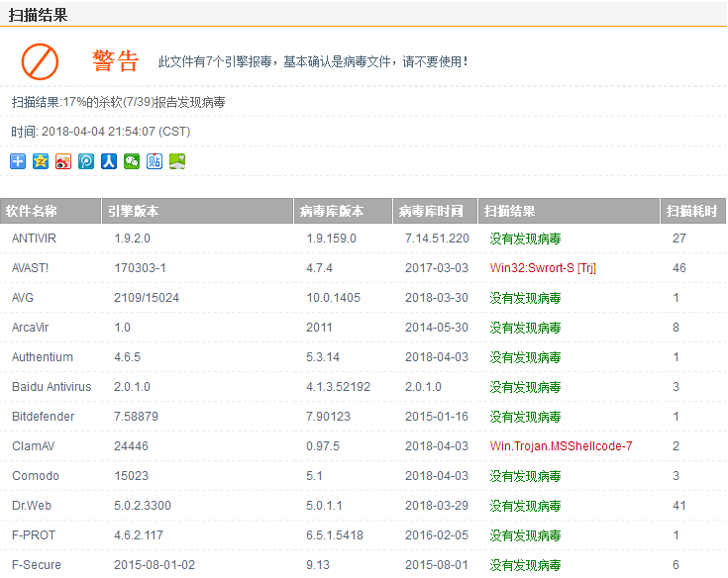Click the 软件名称 column header

pos(51,211)
